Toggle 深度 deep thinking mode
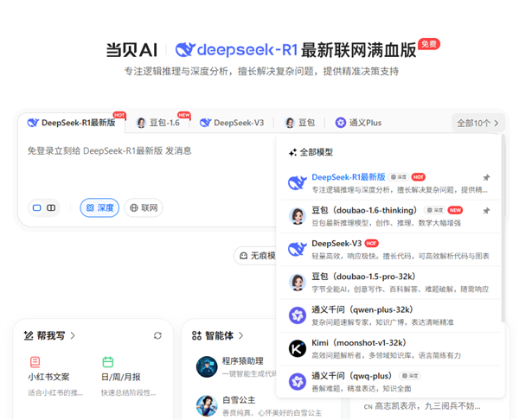 [x=99, y=207]
